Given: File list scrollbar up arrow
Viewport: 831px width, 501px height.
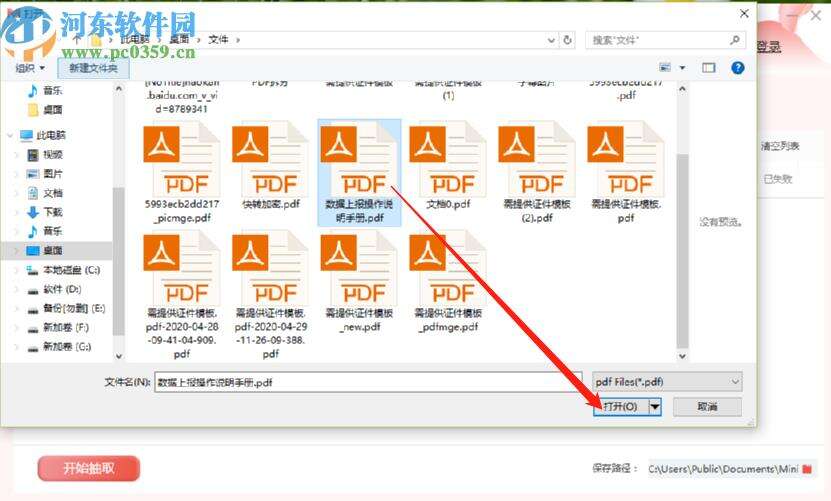Looking at the screenshot, I should coord(683,88).
